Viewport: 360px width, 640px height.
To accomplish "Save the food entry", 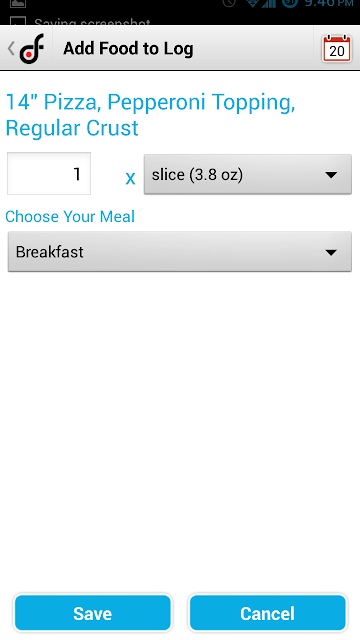I will (x=93, y=613).
